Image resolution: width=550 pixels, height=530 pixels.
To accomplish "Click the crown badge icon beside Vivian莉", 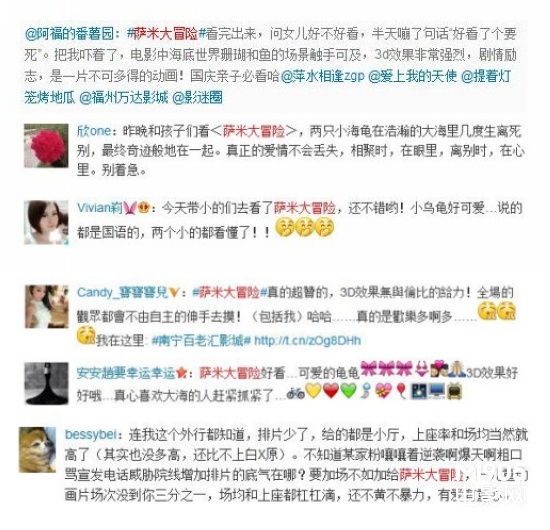I will click(x=144, y=208).
